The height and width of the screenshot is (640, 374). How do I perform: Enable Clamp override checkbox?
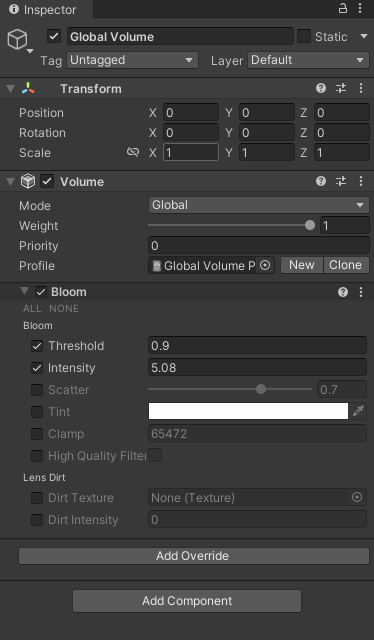[x=37, y=433]
